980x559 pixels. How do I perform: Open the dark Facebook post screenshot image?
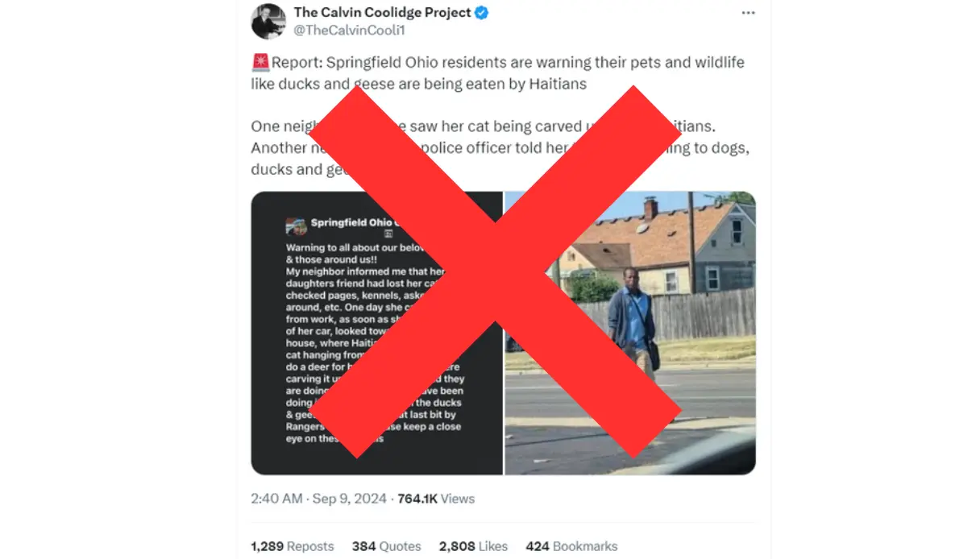click(376, 333)
